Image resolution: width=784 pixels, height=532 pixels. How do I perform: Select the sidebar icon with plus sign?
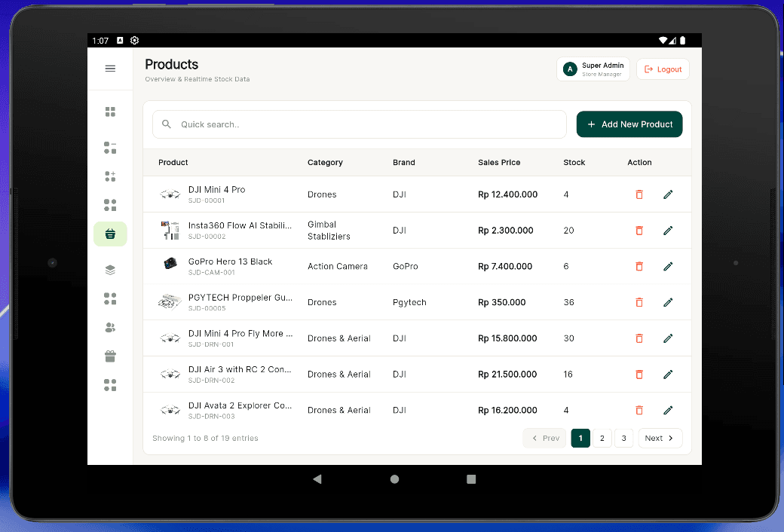110,176
